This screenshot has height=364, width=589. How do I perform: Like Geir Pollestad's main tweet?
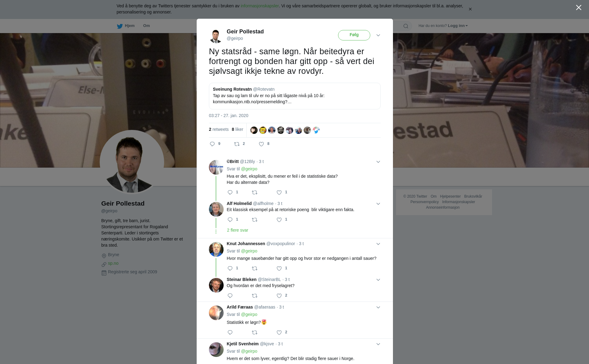pos(261,144)
